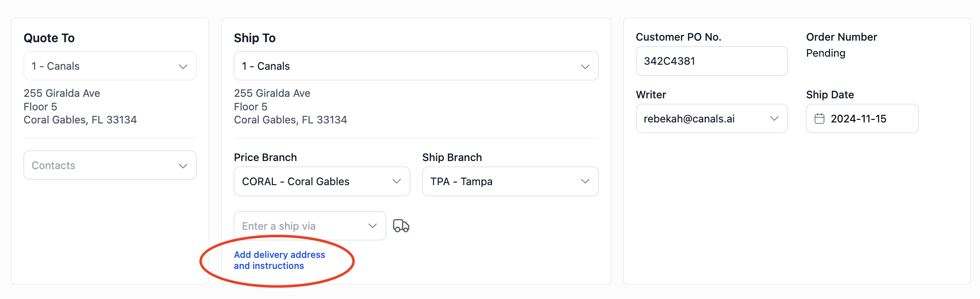Image resolution: width=980 pixels, height=299 pixels.
Task: Select the CORAL - Coral Gables price branch
Action: (x=321, y=181)
